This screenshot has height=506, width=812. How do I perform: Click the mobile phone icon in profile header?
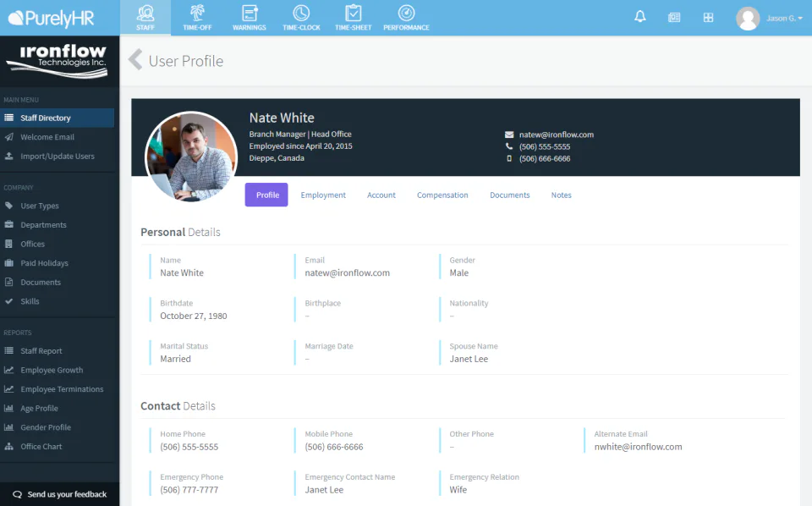click(x=509, y=158)
